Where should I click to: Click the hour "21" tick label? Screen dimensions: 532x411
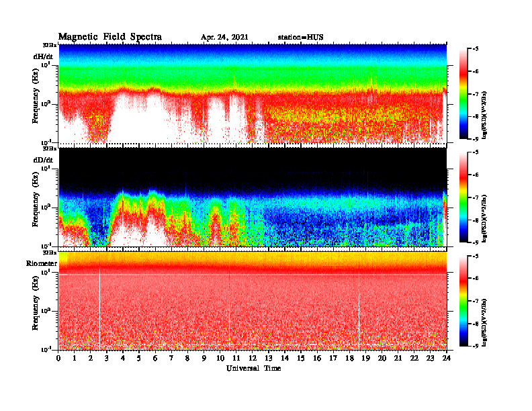(398, 358)
